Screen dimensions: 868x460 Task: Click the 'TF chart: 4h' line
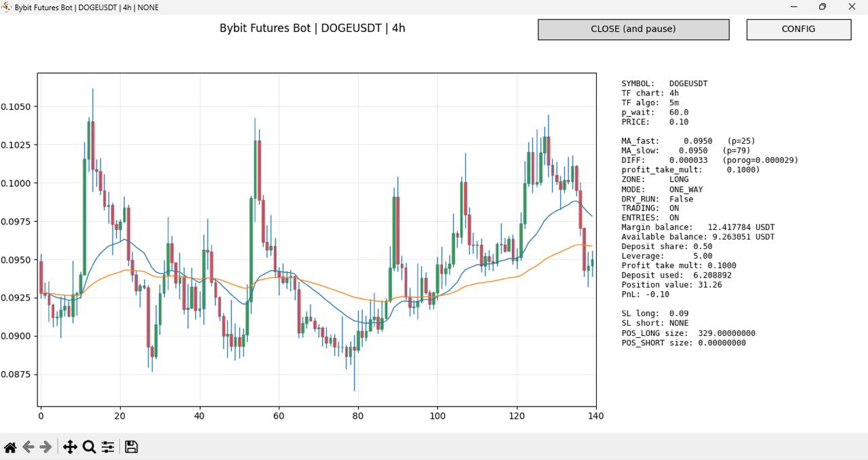(650, 93)
